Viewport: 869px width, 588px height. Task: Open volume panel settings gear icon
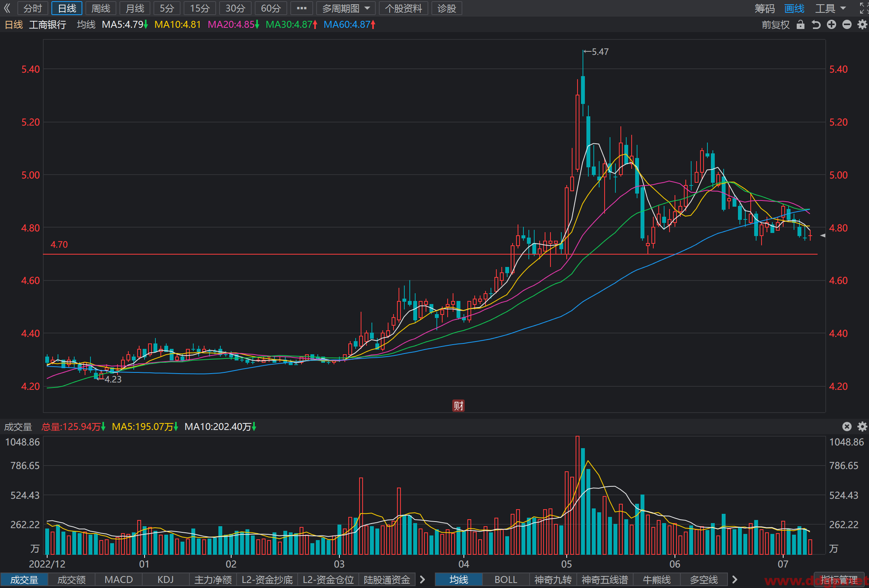point(862,427)
